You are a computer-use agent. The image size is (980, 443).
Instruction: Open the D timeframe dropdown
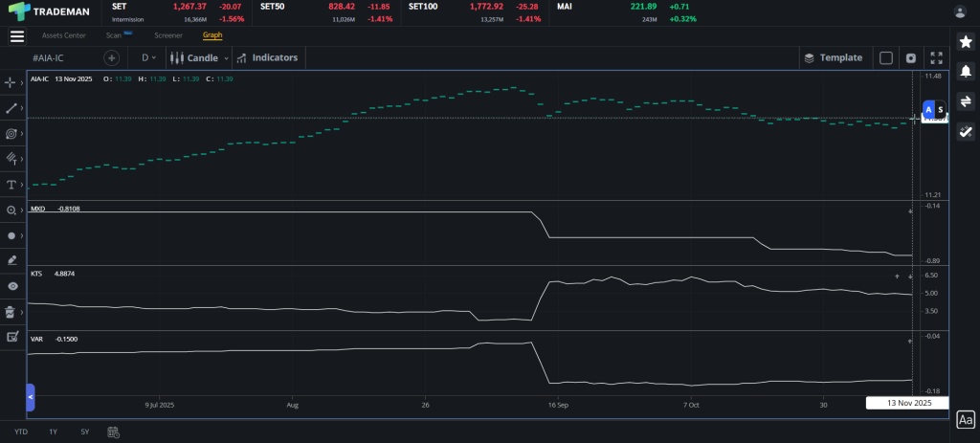[x=148, y=58]
